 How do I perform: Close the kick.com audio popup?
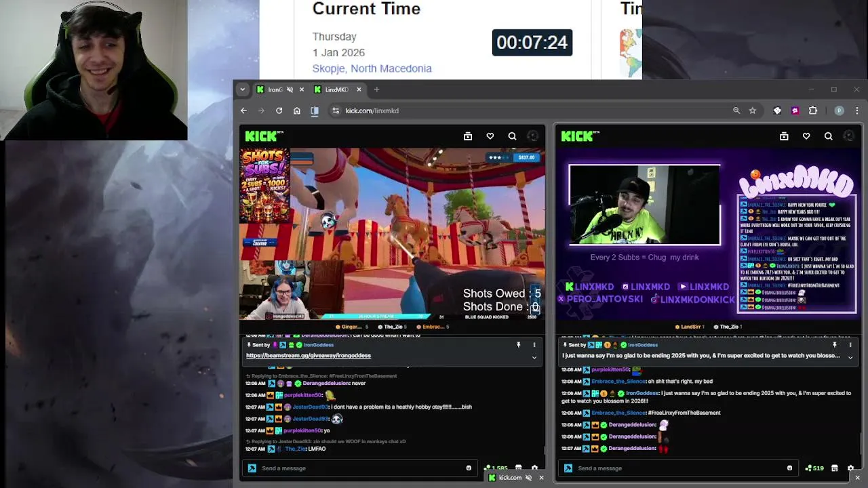tap(541, 478)
